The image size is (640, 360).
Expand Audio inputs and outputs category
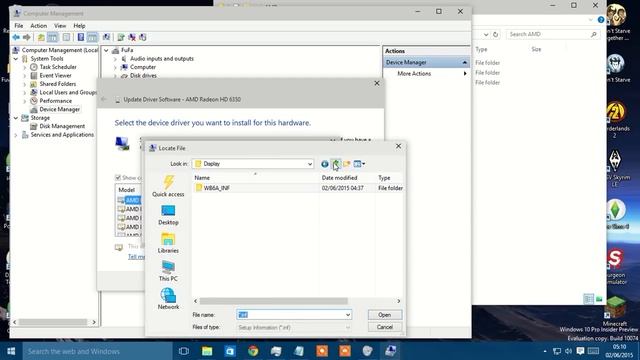[115, 59]
